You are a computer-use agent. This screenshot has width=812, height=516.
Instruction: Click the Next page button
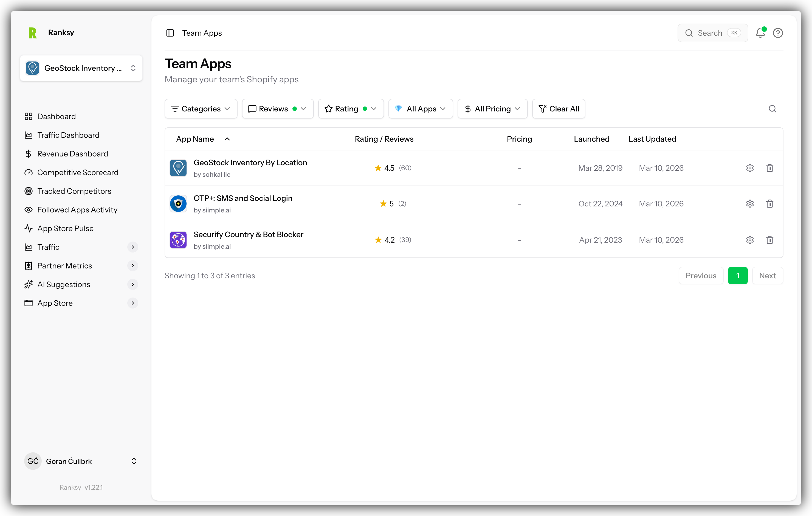click(768, 276)
